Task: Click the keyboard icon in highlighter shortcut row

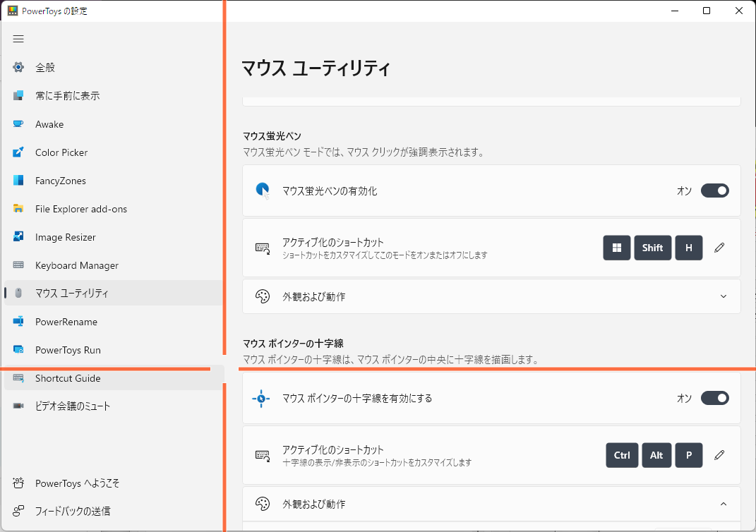Action: point(263,248)
